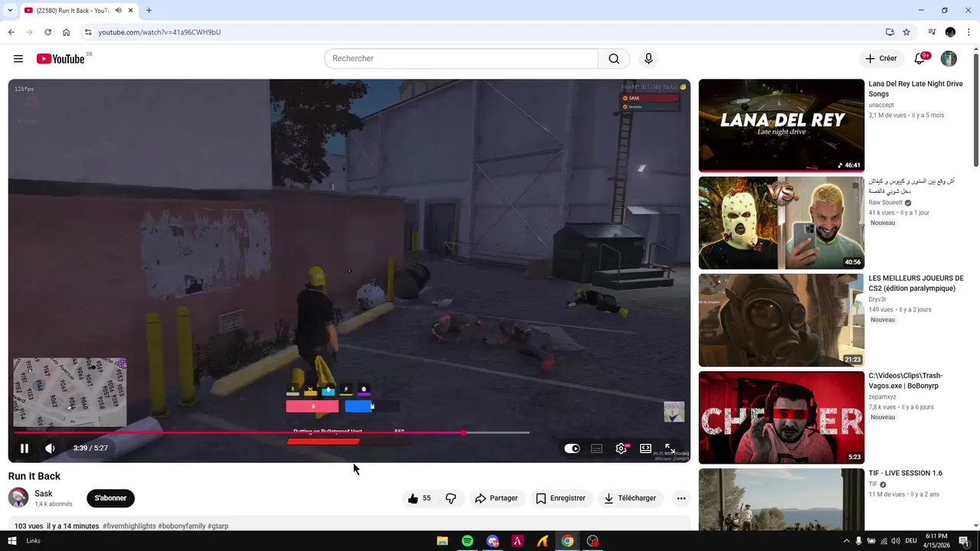Viewport: 980px width, 551px height.
Task: Open the CS2 paralympique video thumbnail
Action: pos(781,320)
